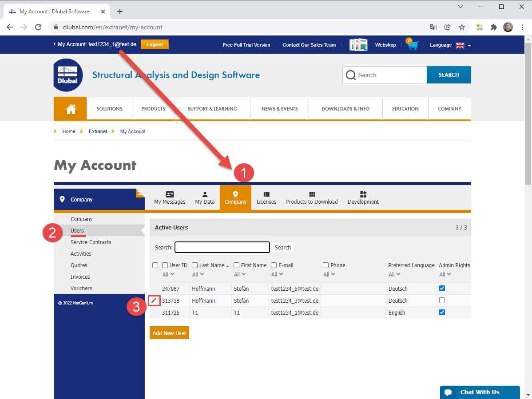Click the orange Logout button

pos(155,44)
